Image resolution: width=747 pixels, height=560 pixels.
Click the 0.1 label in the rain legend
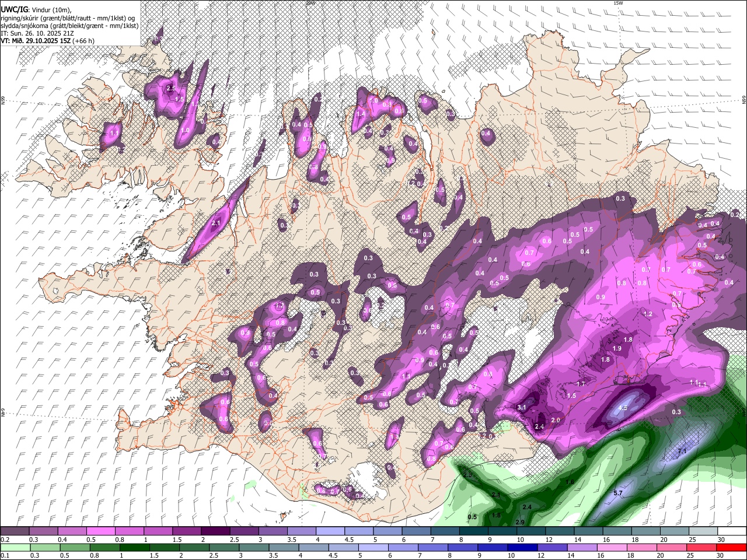[5, 555]
